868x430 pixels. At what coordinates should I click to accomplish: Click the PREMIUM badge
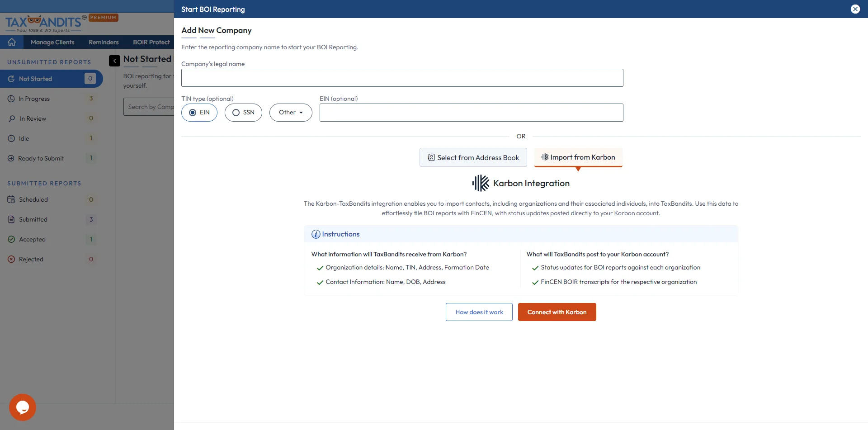click(104, 18)
